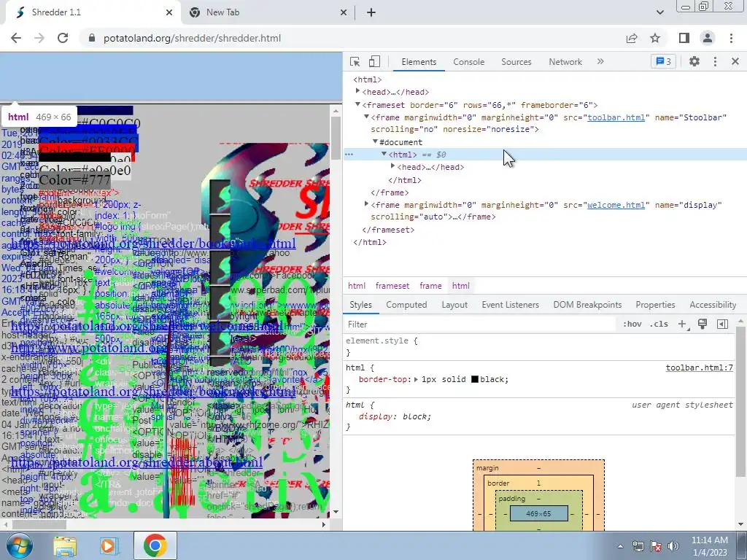Toggle the .cls classes button
This screenshot has height=560, width=747.
[659, 324]
